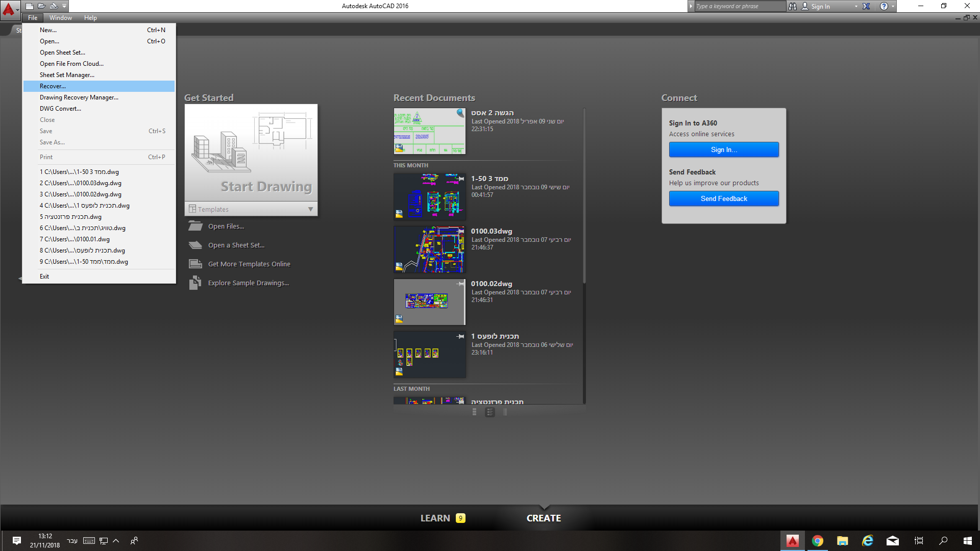Open the Autodesk Exchange Apps X icon
The width and height of the screenshot is (980, 551).
click(x=866, y=6)
